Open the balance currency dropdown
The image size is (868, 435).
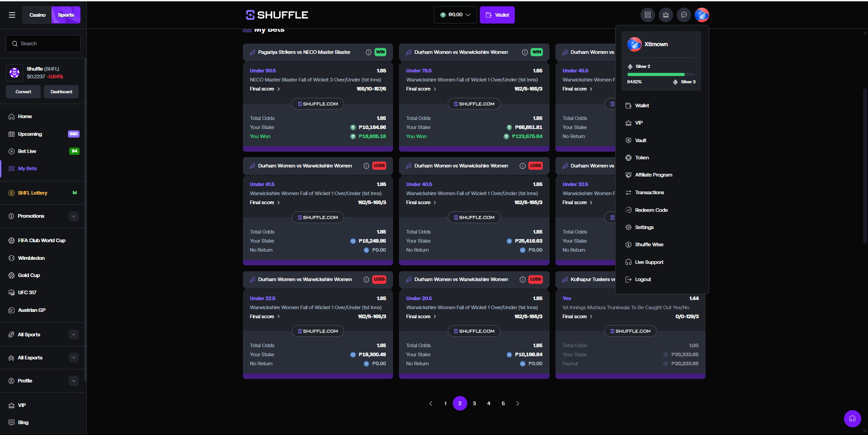coord(455,15)
